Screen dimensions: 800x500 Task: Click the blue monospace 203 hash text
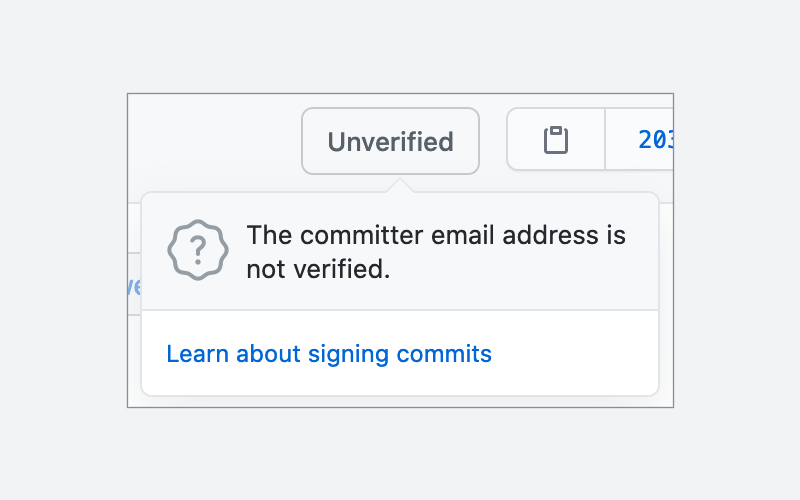pos(656,139)
